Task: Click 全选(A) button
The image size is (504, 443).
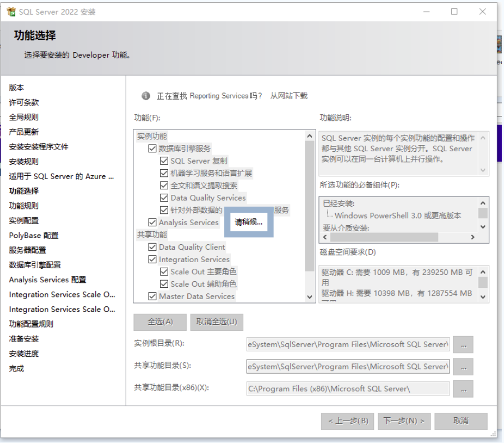Action: tap(160, 322)
